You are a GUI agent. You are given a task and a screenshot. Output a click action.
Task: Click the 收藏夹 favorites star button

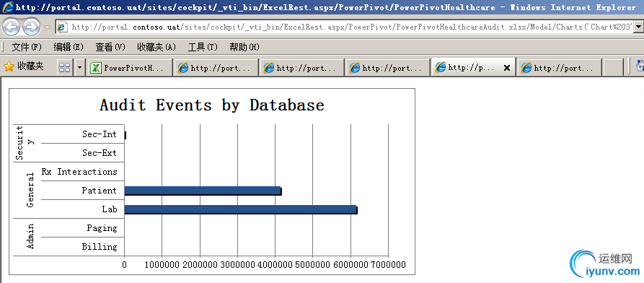pyautogui.click(x=24, y=66)
